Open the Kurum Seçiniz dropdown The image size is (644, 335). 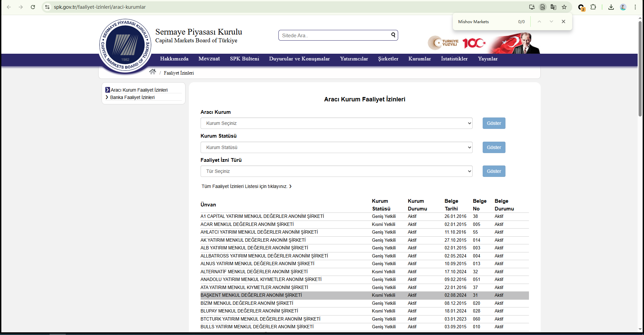tap(336, 123)
